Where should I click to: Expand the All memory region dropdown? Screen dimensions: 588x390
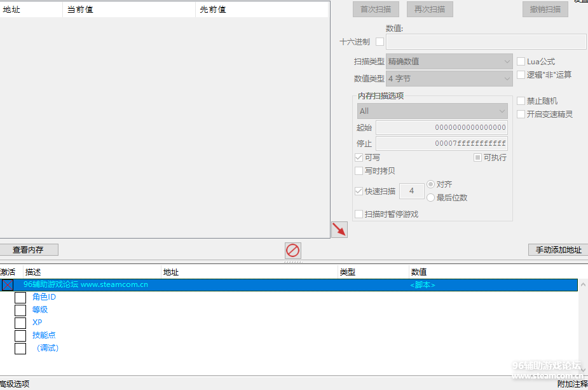click(x=432, y=111)
